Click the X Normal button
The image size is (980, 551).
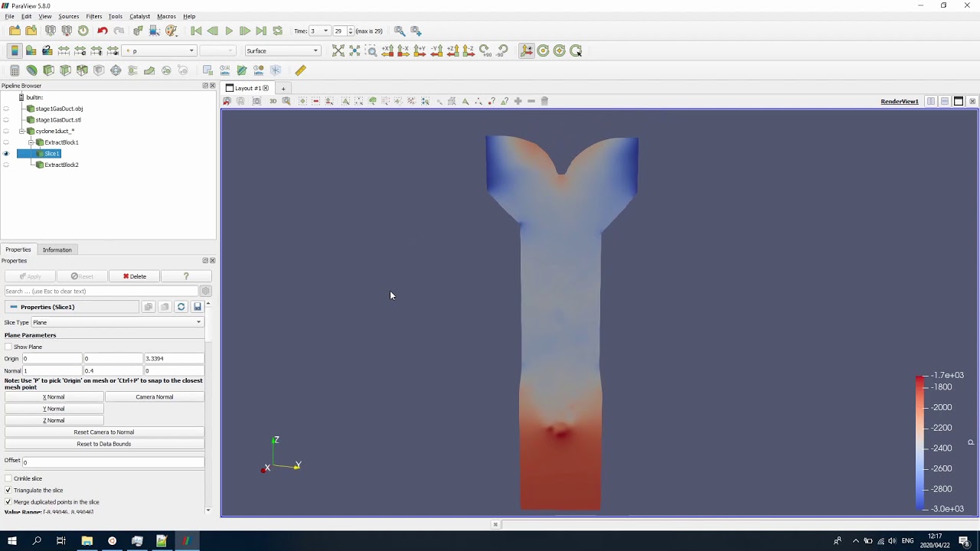point(54,397)
